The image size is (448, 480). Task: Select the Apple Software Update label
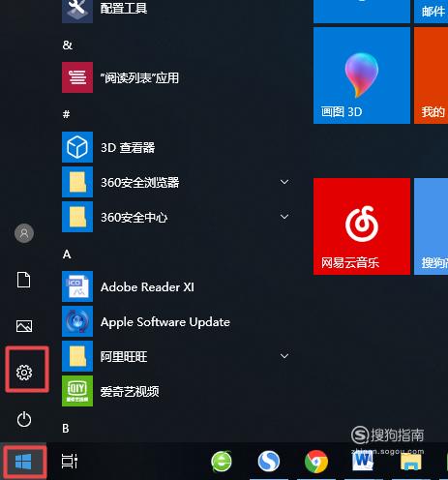pyautogui.click(x=165, y=322)
